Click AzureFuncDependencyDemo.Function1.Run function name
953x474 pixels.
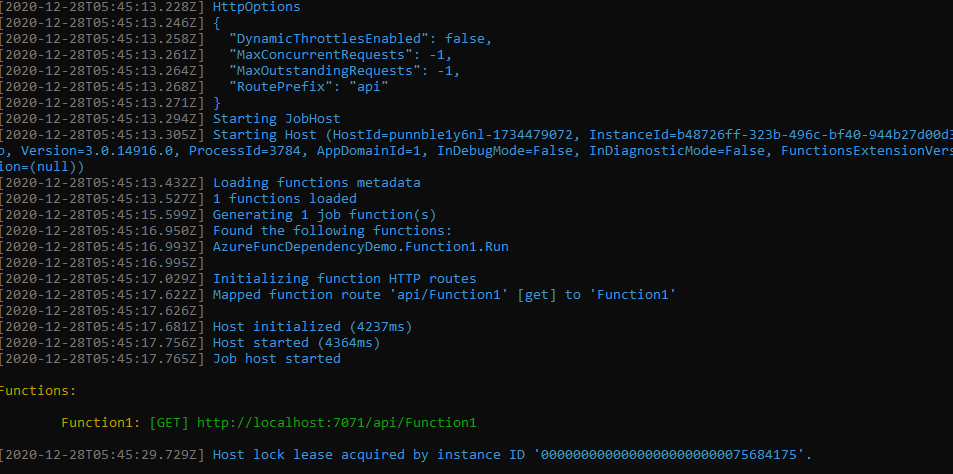(360, 247)
